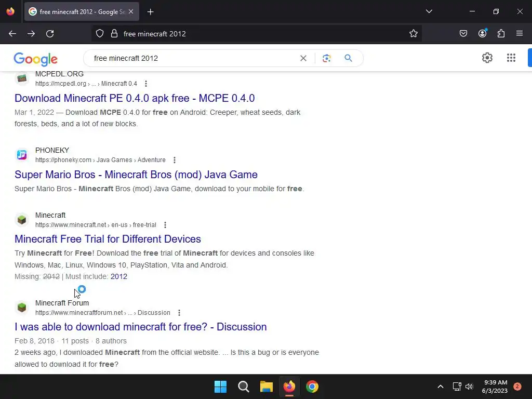Open the tracking protection shield icon

tap(99, 34)
